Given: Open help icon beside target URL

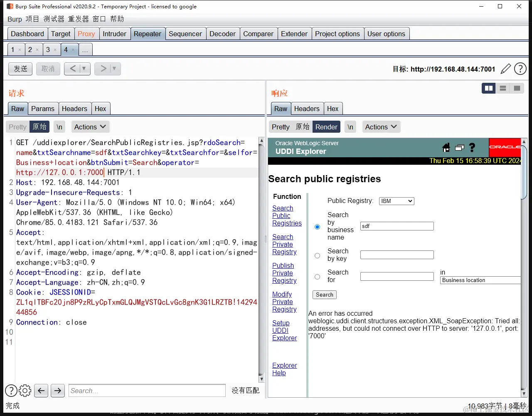Looking at the screenshot, I should (x=520, y=69).
